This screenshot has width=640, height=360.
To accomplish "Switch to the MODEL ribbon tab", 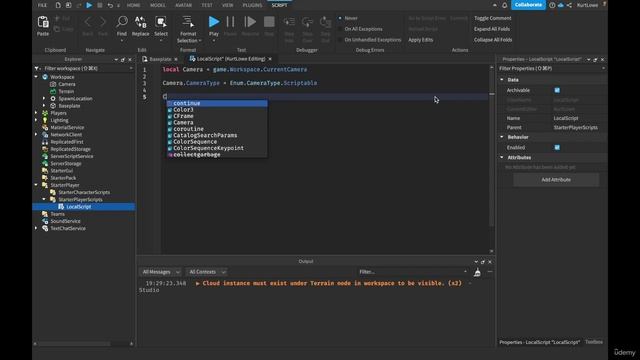I will click(158, 5).
